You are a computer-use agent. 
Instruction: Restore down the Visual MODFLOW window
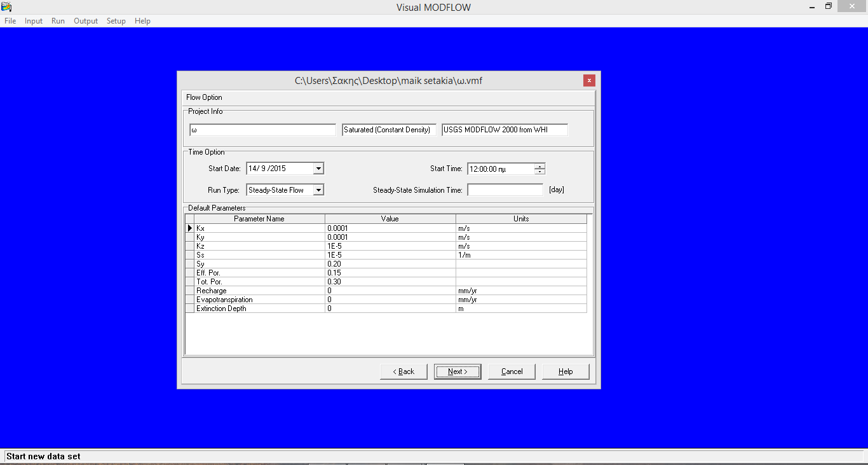(829, 6)
